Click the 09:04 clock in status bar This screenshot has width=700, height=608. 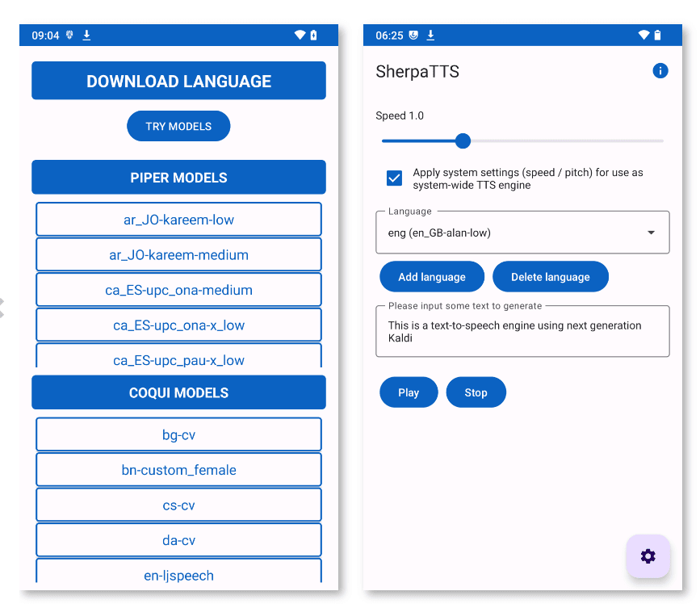(45, 36)
